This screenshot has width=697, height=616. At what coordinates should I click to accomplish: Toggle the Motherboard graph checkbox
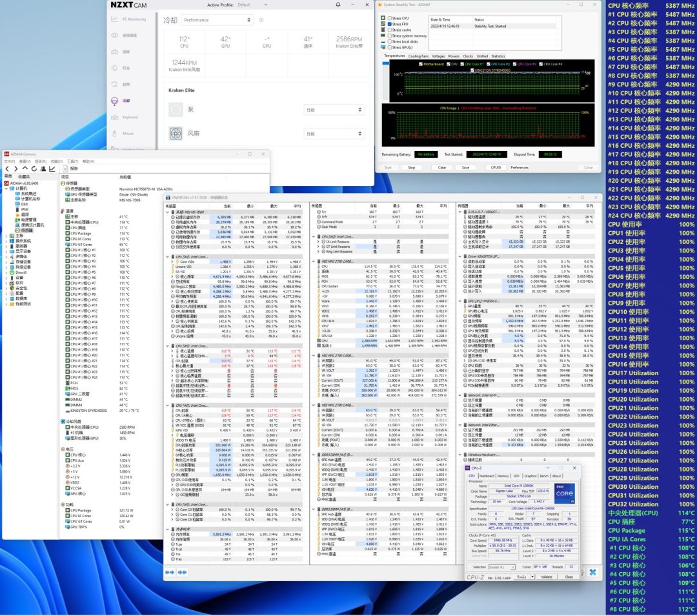(420, 64)
